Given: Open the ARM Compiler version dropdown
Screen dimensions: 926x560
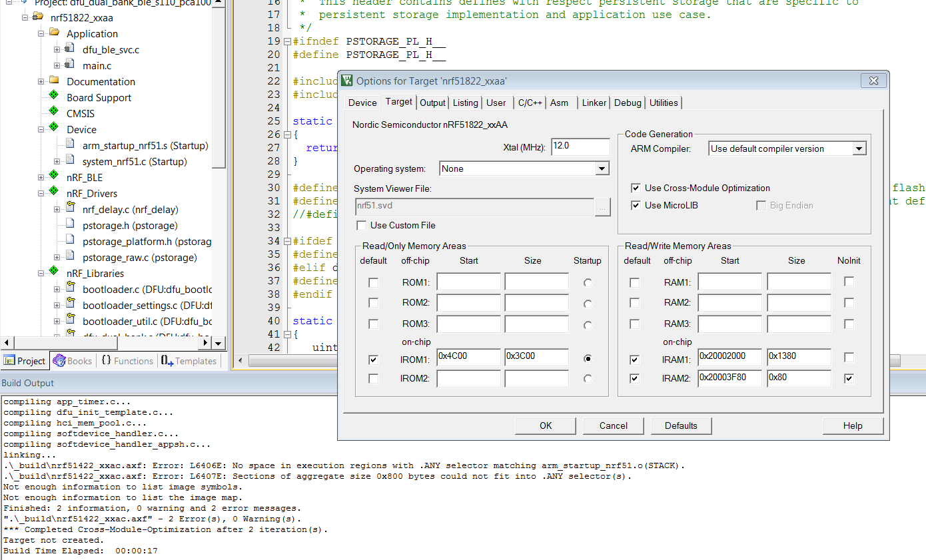Looking at the screenshot, I should click(859, 148).
